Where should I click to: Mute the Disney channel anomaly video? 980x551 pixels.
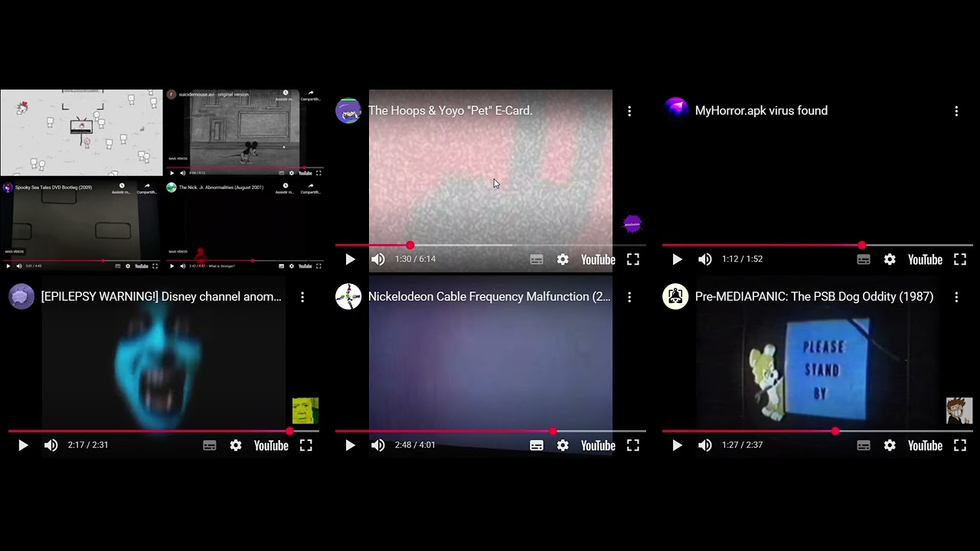pos(51,445)
